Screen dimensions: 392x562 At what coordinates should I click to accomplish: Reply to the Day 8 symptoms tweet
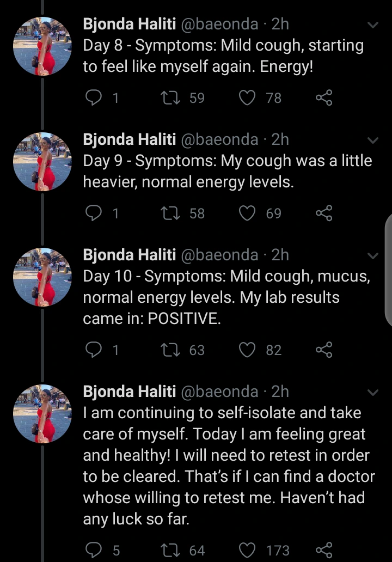(94, 97)
